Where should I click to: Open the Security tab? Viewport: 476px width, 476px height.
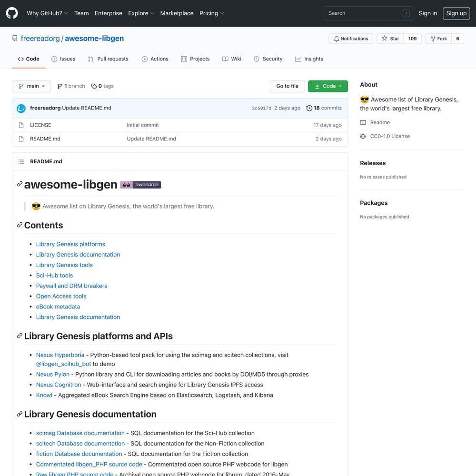(x=268, y=59)
